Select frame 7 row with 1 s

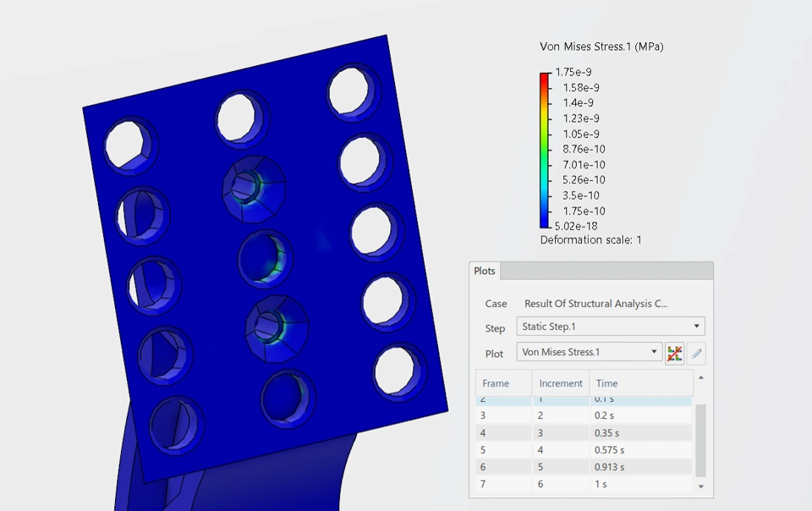tap(584, 484)
